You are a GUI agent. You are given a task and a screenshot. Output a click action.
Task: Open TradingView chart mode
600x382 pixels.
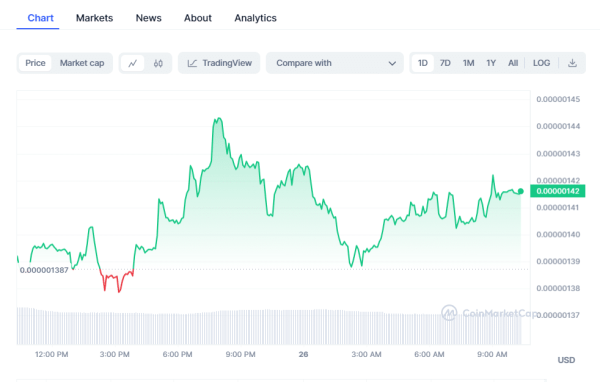point(219,63)
